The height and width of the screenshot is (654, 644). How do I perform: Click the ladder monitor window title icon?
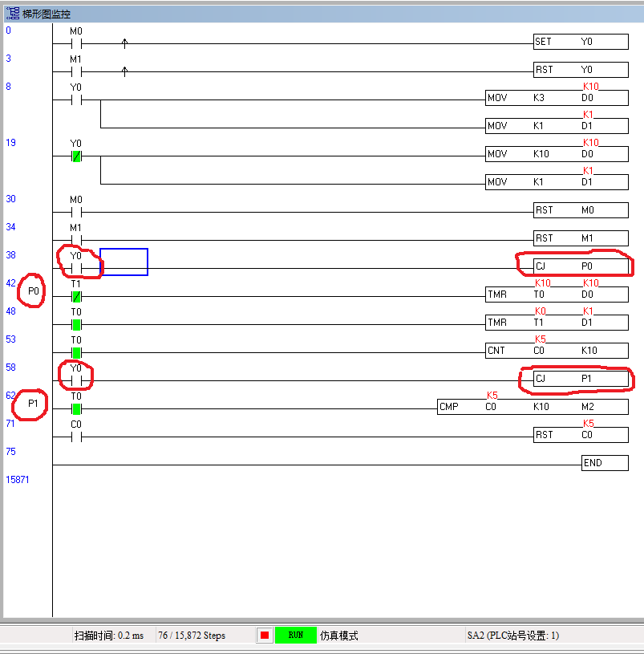tap(13, 13)
